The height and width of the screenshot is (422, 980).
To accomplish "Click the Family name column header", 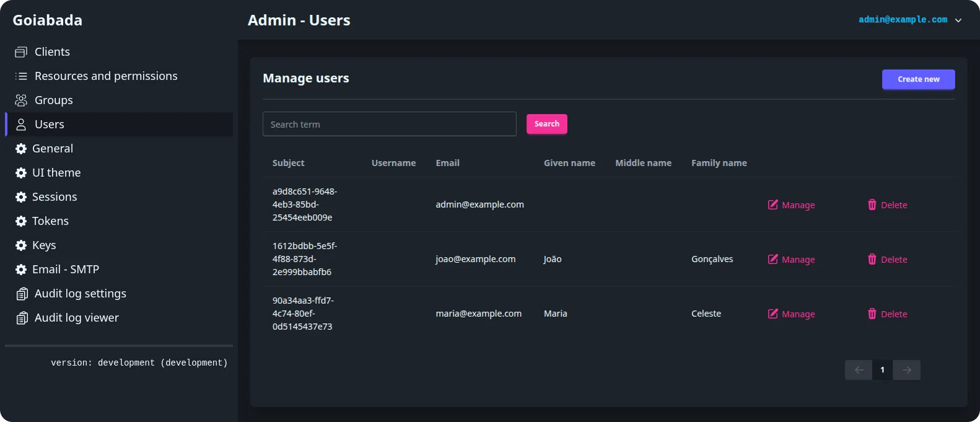I will [x=719, y=163].
